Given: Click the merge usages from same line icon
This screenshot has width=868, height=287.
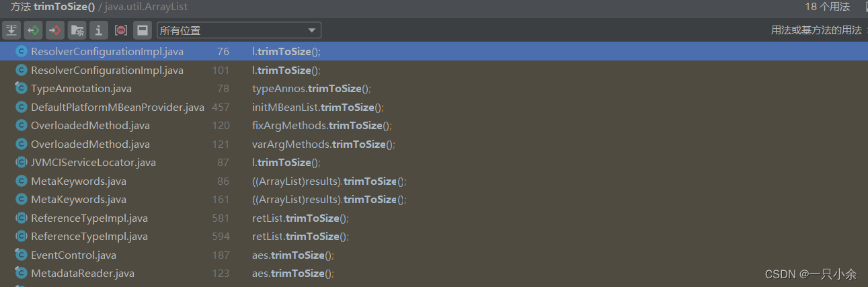Looking at the screenshot, I should tap(11, 30).
